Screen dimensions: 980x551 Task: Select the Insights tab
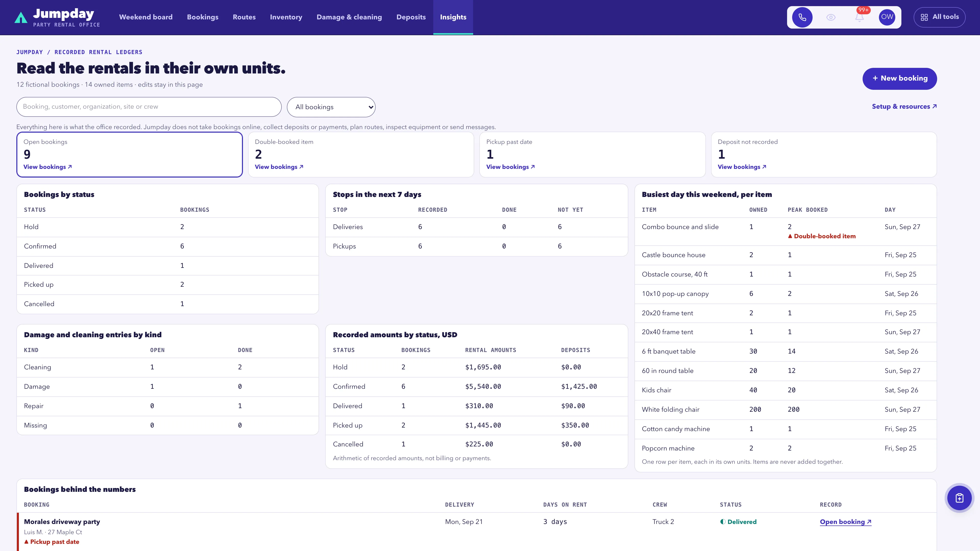(453, 17)
